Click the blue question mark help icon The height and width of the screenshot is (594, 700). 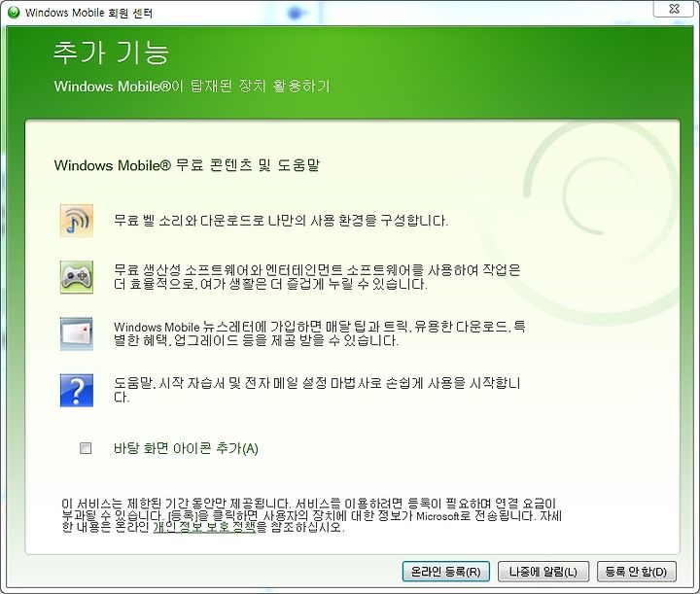pos(77,391)
